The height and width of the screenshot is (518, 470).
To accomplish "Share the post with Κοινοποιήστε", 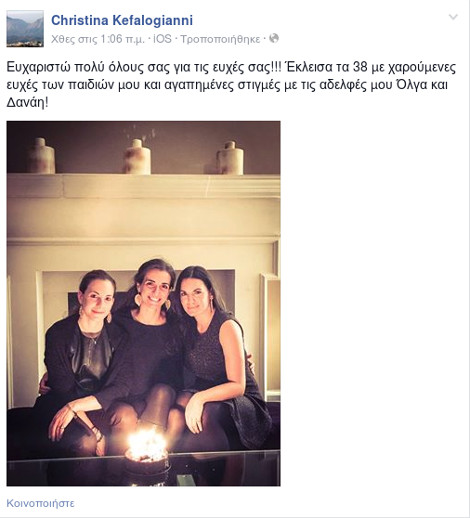I will tap(40, 503).
